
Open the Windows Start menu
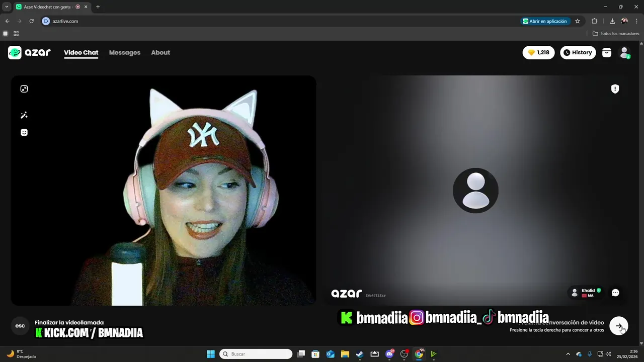click(x=211, y=354)
